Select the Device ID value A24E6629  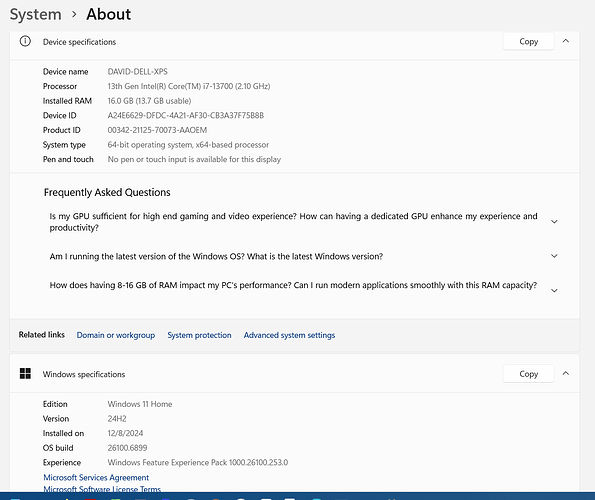point(186,115)
